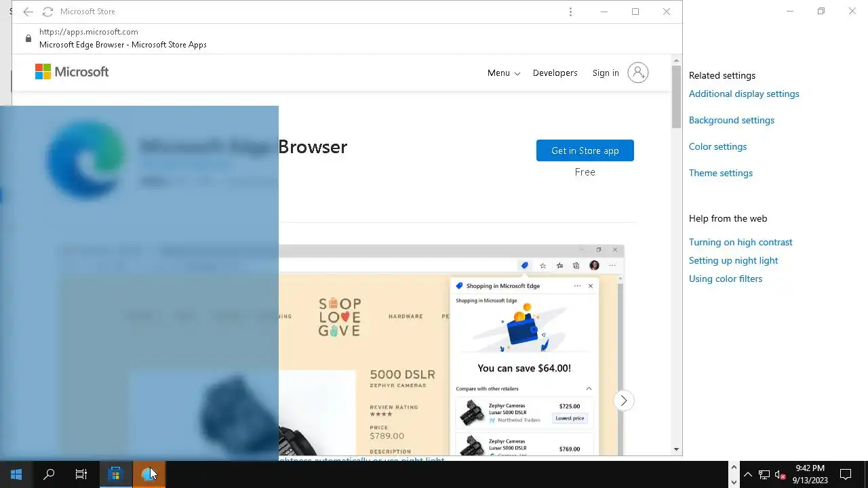Reload the Microsoft Store page

[x=47, y=12]
